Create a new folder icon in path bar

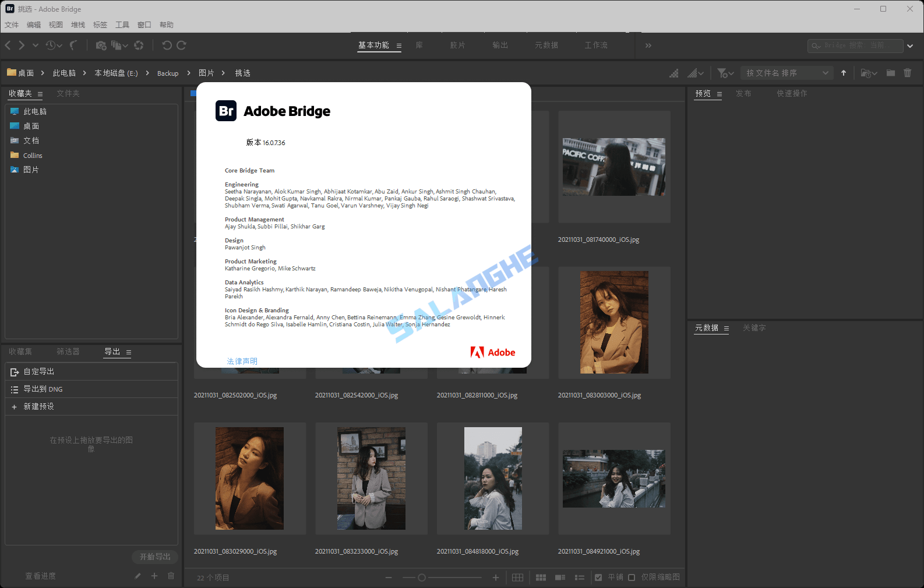coord(891,73)
